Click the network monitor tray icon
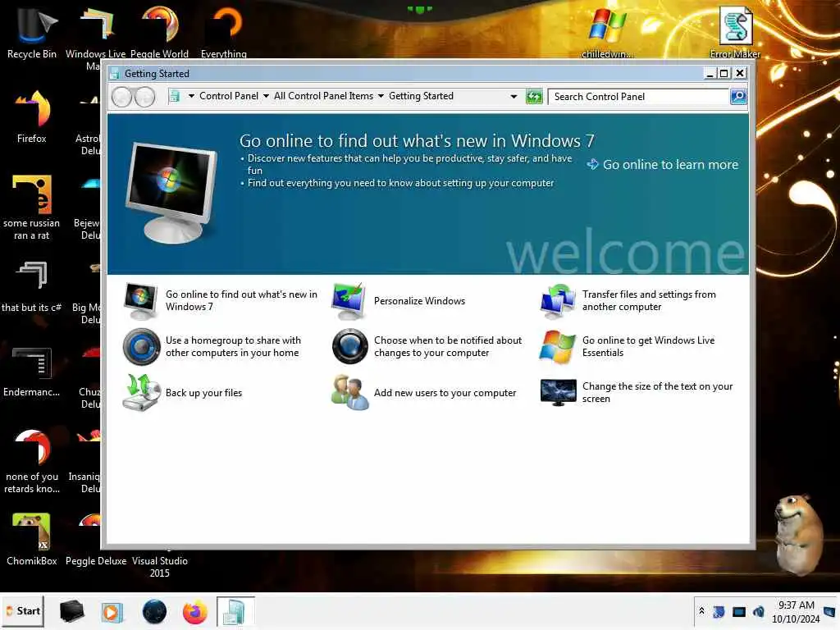 pyautogui.click(x=739, y=612)
